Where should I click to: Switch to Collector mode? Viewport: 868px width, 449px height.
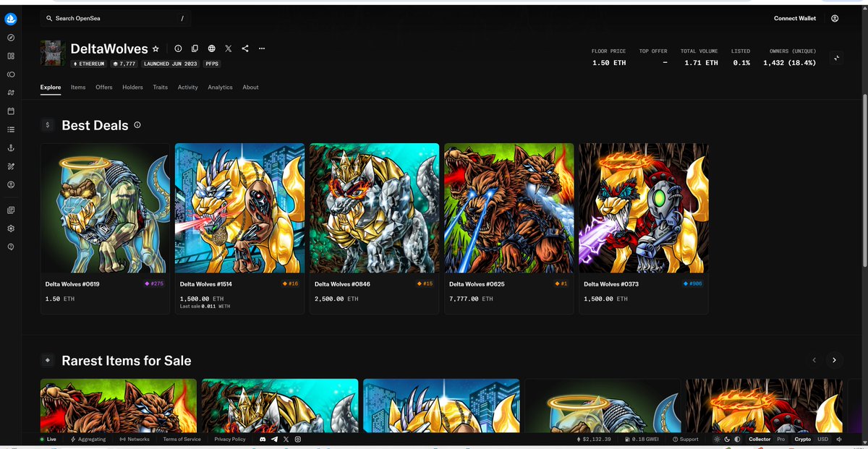[x=759, y=440]
